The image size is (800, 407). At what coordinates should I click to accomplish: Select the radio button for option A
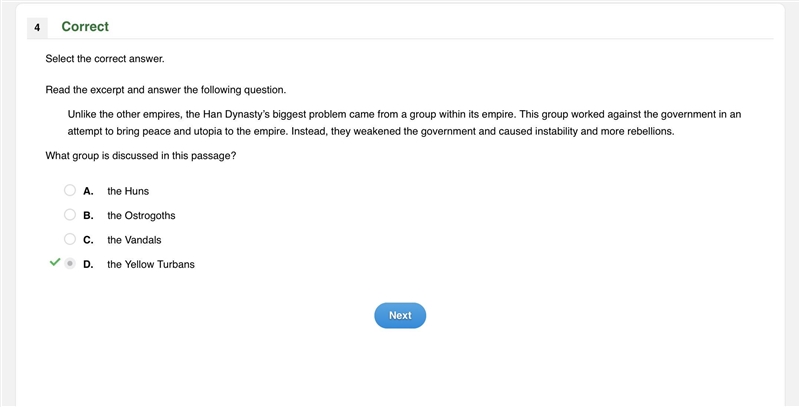coord(70,190)
